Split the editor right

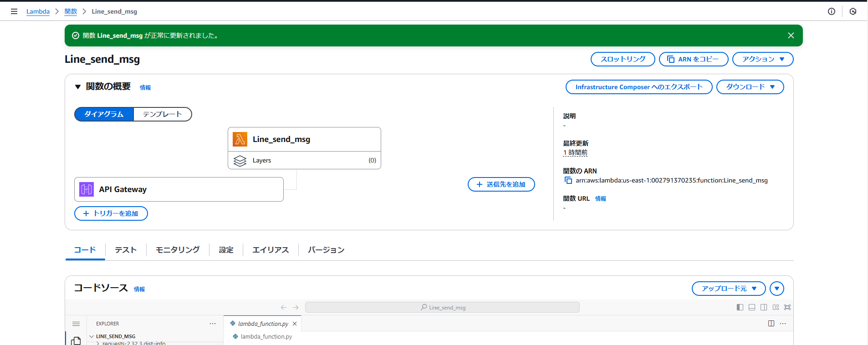(x=771, y=324)
